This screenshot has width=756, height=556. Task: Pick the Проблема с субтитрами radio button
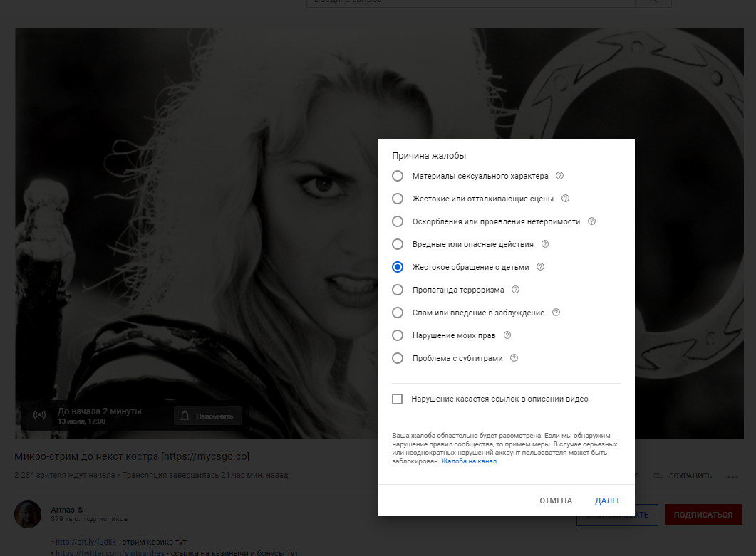[x=398, y=358]
